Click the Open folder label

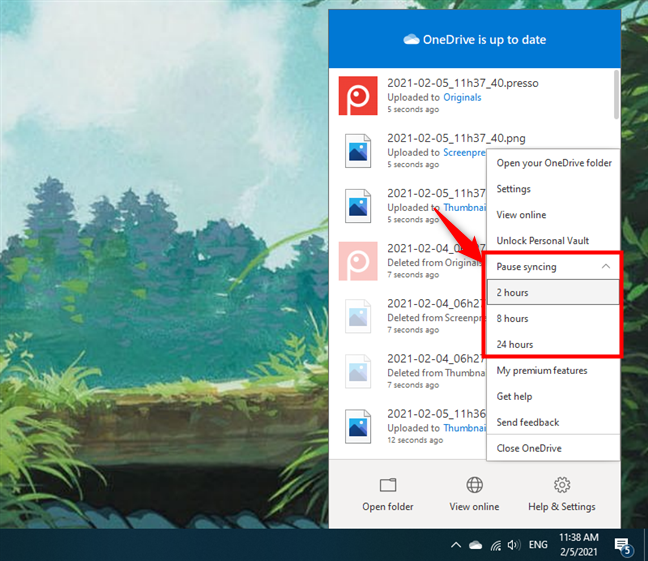click(388, 507)
